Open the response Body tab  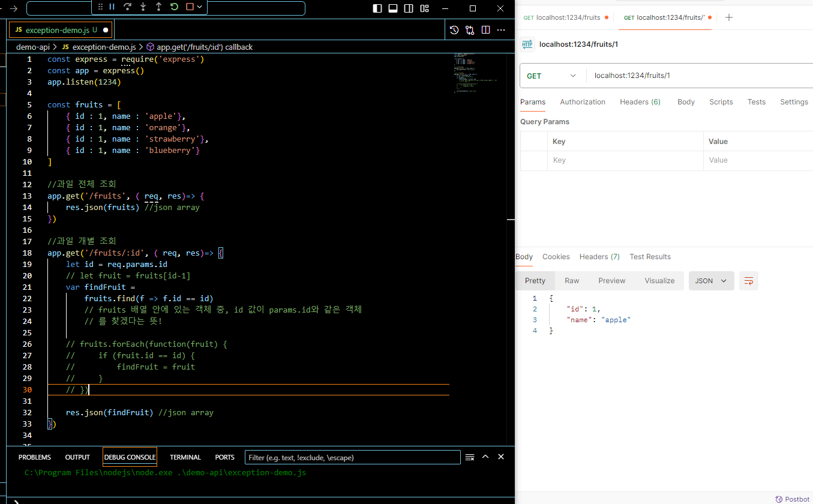click(524, 257)
